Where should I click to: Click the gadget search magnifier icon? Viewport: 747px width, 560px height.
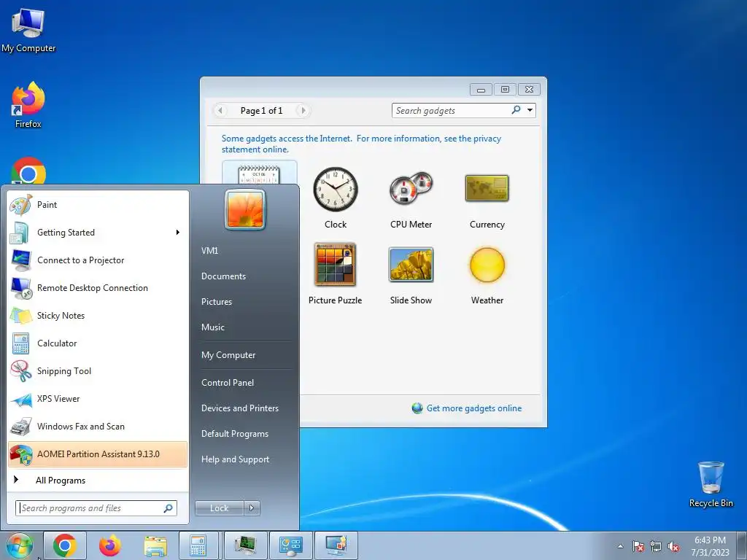tap(516, 110)
